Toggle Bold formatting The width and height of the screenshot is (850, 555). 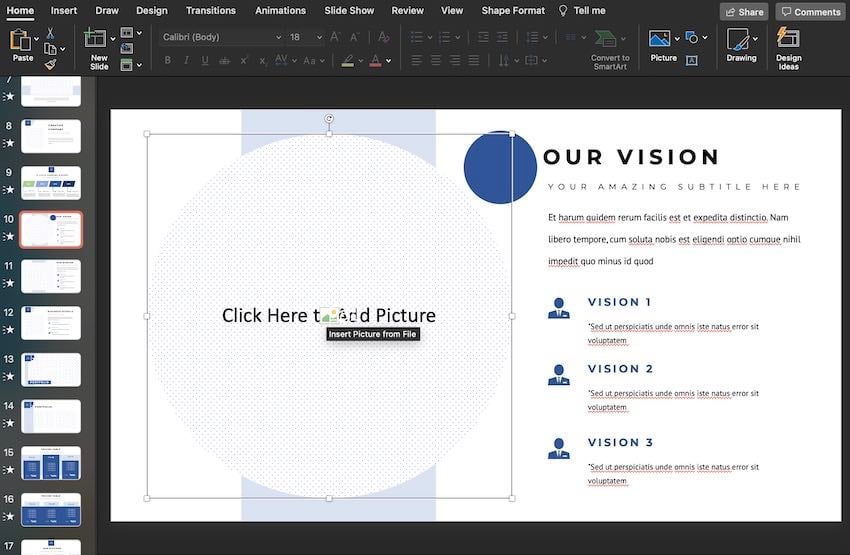pos(167,60)
